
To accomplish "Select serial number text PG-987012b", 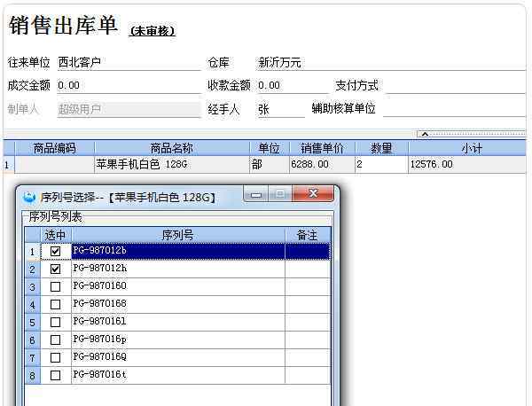I will pyautogui.click(x=99, y=251).
